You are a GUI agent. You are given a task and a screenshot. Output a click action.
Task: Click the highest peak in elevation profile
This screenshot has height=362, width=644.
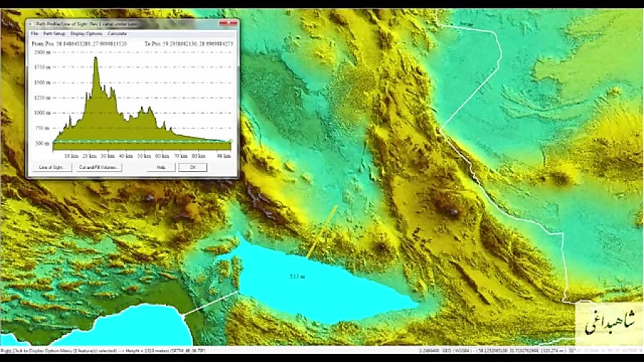(x=96, y=58)
